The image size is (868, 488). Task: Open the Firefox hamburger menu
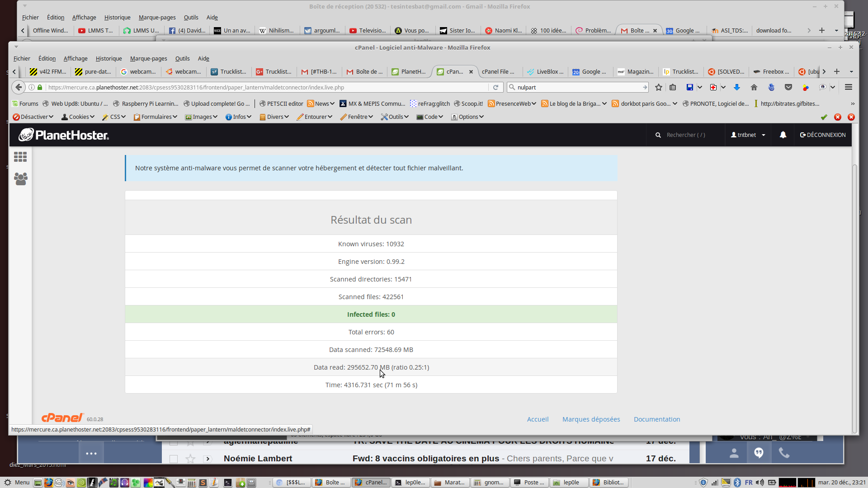click(x=848, y=87)
